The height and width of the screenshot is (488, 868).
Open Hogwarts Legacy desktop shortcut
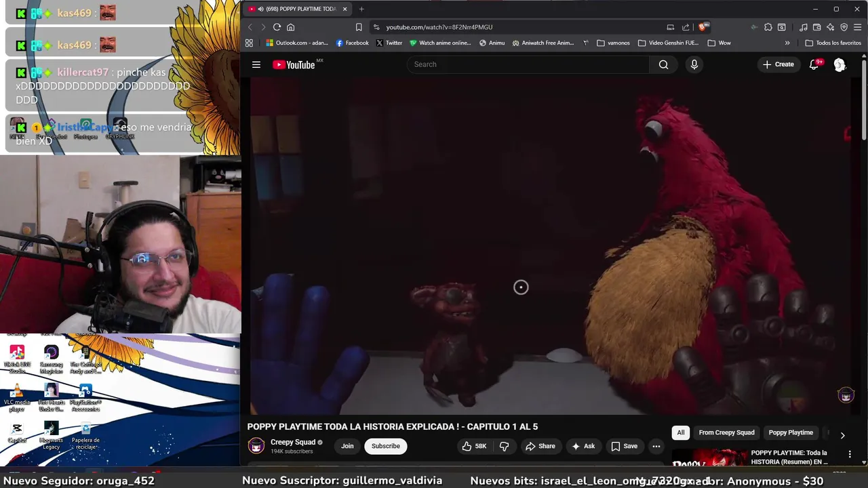coord(51,435)
